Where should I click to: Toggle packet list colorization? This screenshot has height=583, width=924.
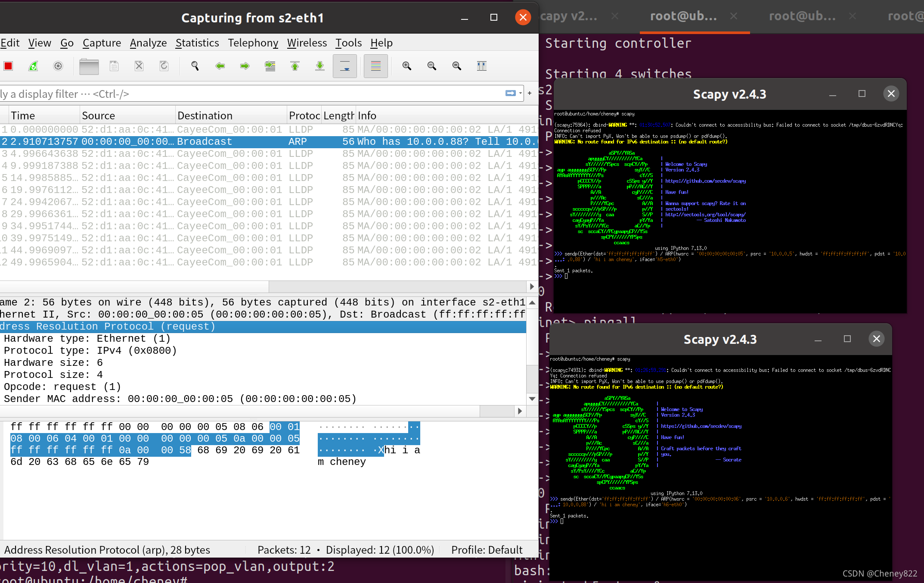376,66
